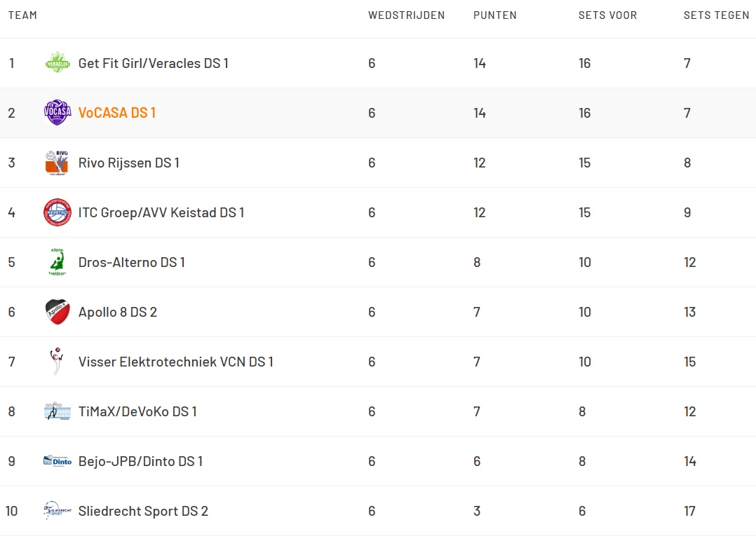Click the Rivo Rijssen team logo

point(58,163)
